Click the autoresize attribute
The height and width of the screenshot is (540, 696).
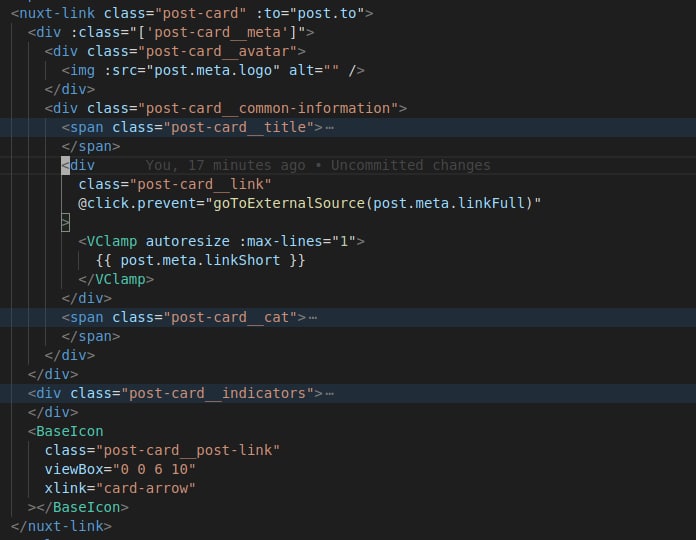click(187, 241)
